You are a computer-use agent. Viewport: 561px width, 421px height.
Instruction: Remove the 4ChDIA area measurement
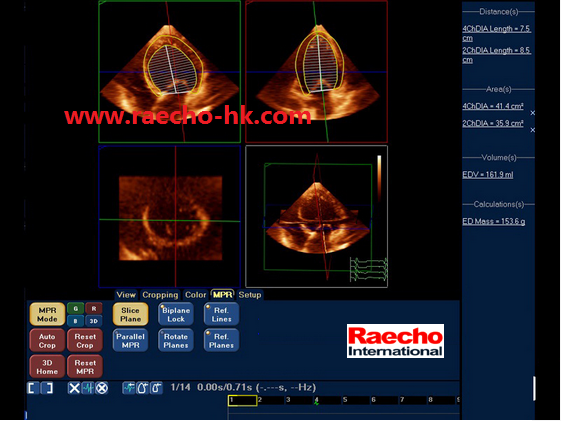532,113
